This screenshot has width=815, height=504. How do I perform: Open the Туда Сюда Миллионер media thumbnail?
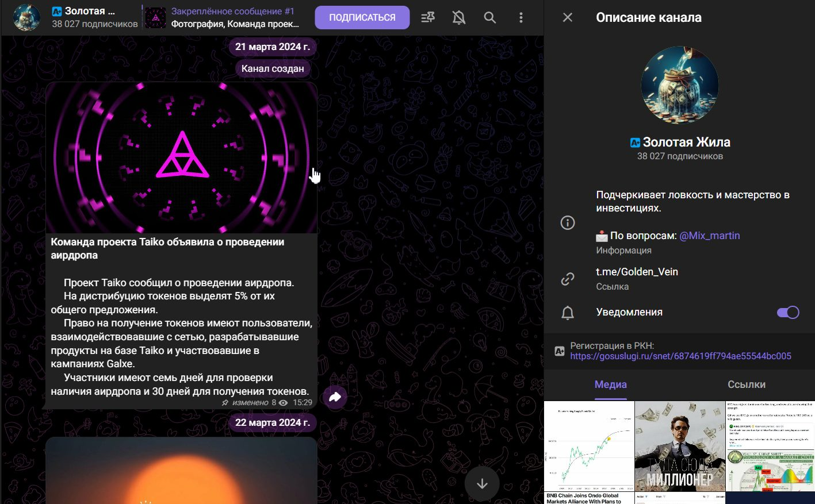coord(680,446)
